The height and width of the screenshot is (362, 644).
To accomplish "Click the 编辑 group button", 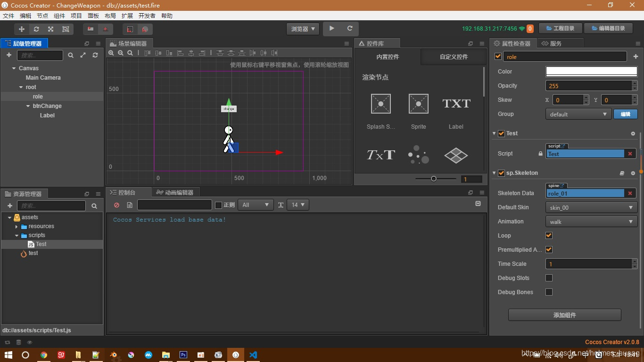I will point(625,114).
